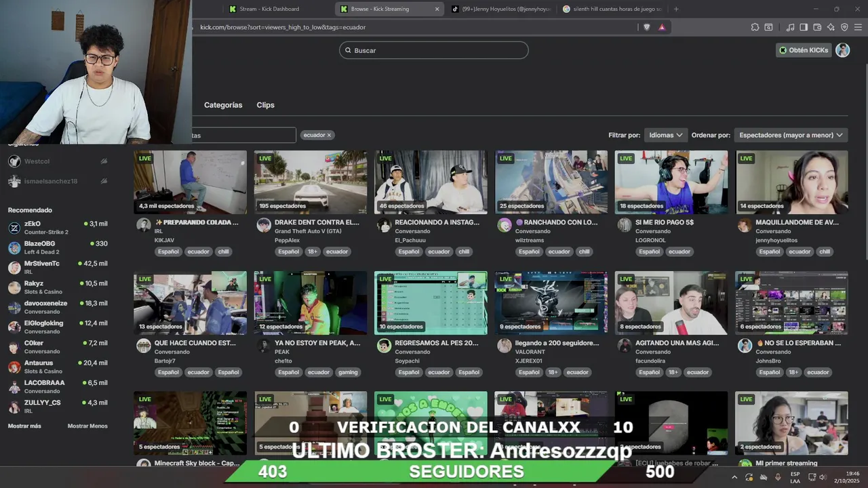
Task: Open the Categorías tab
Action: (x=223, y=105)
